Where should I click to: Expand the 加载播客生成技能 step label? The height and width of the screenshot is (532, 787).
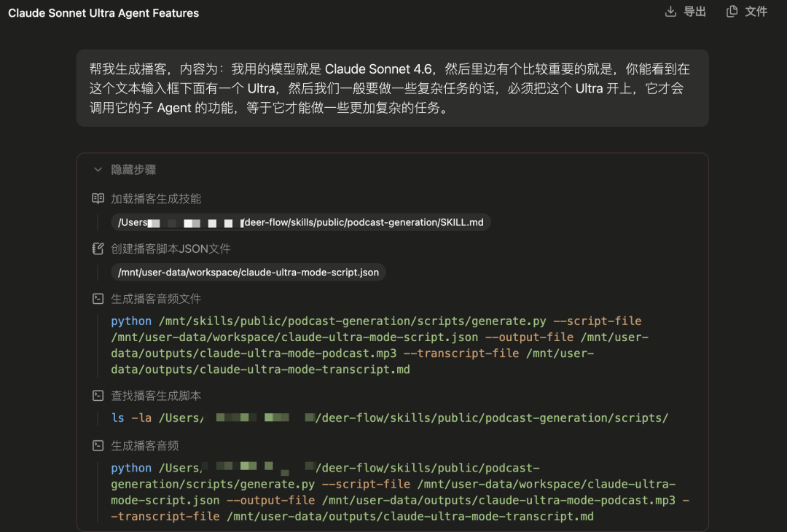tap(156, 198)
